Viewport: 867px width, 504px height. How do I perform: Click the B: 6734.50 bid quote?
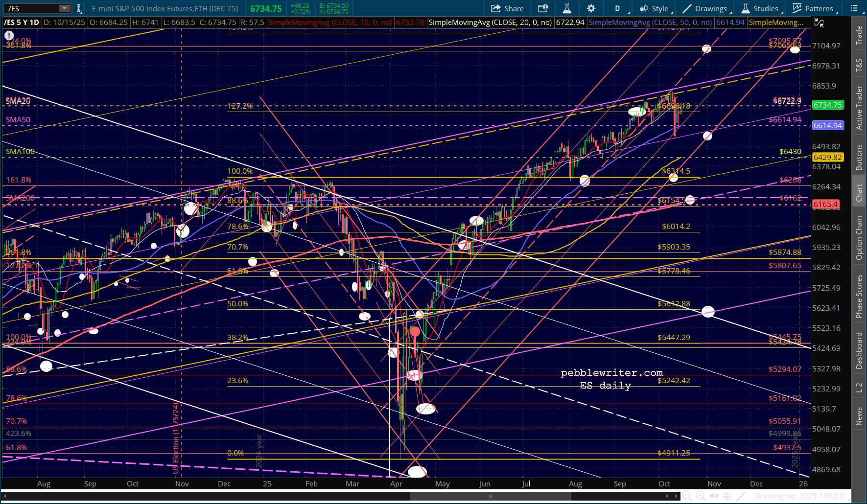coord(334,6)
